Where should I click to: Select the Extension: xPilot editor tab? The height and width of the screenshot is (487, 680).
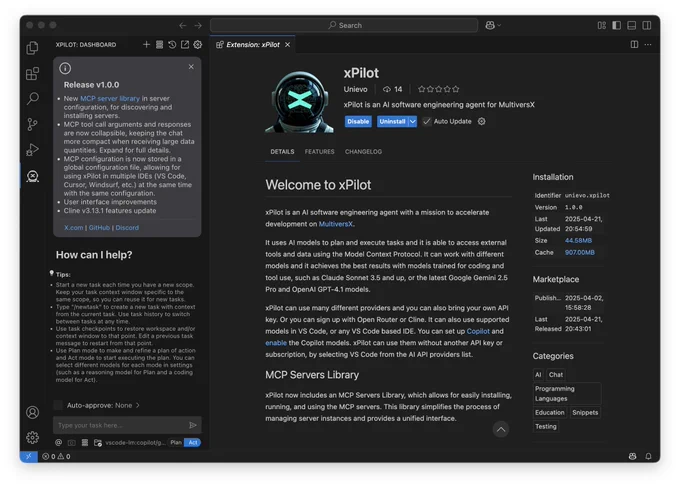[253, 45]
